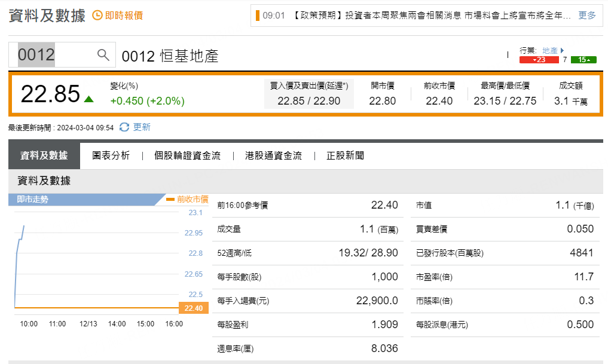Switch to the 圖表分析 tab
The height and width of the screenshot is (364, 608).
point(111,155)
